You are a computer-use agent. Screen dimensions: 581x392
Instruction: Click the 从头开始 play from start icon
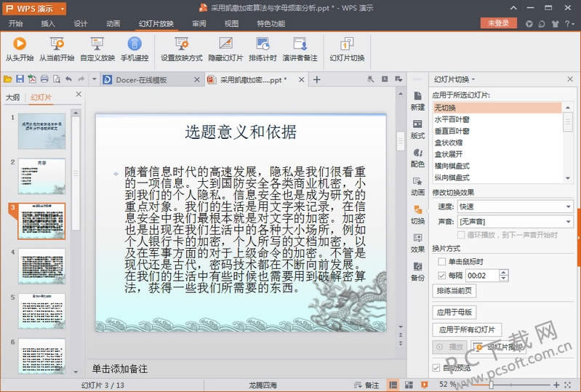pyautogui.click(x=20, y=44)
